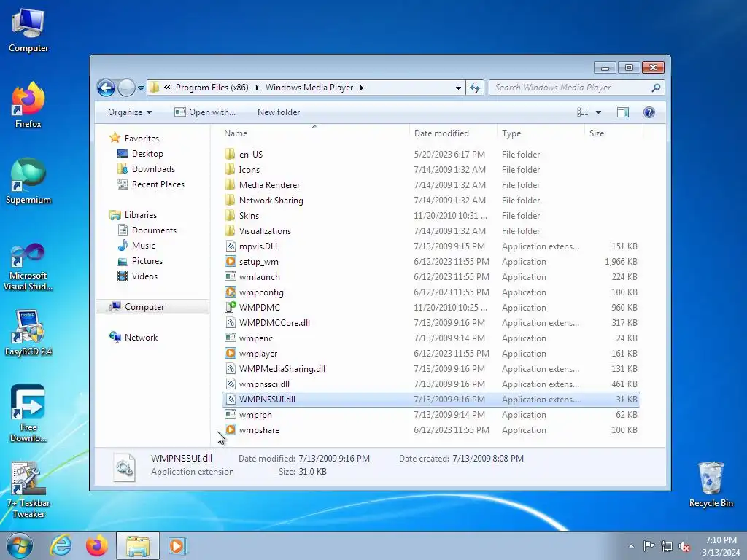Viewport: 747px width, 560px height.
Task: Click the highlighted WMPNSSUI.dll row
Action: coord(430,400)
